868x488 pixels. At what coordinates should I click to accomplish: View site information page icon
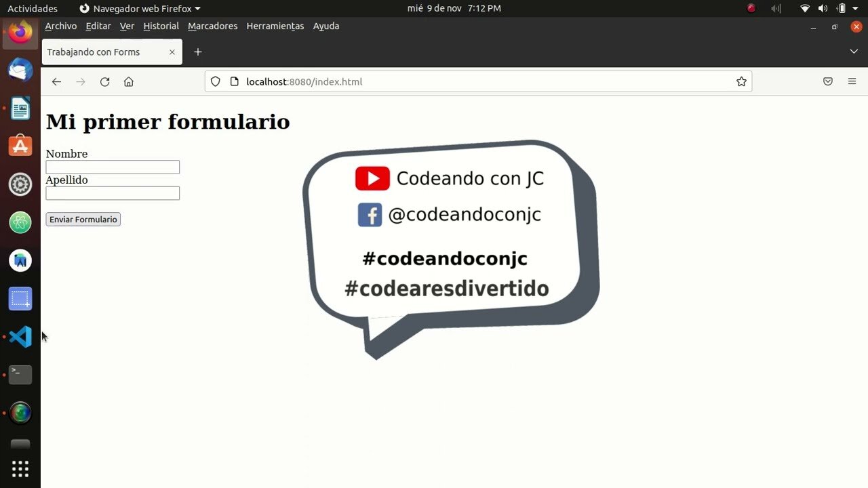coord(235,81)
